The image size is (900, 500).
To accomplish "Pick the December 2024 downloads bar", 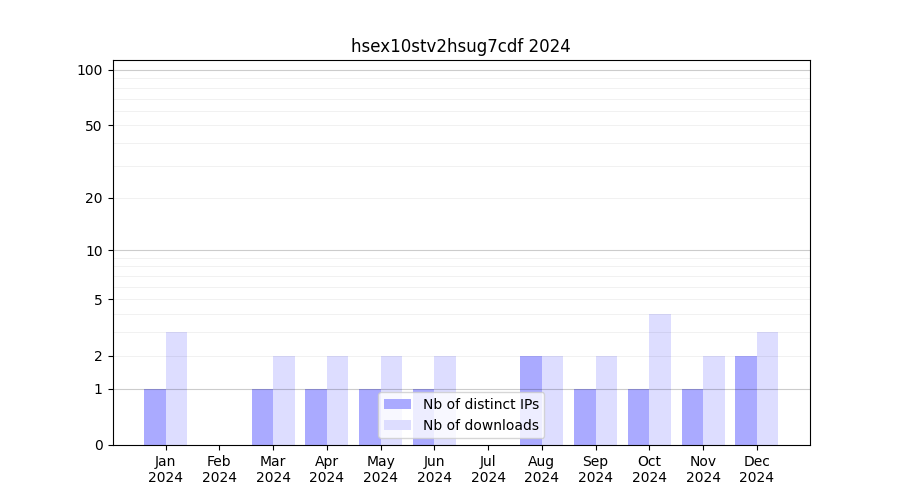I will (767, 388).
